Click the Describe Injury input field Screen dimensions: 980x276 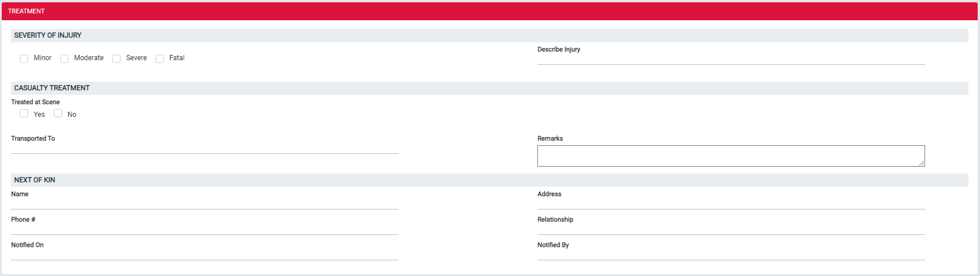coord(731,59)
